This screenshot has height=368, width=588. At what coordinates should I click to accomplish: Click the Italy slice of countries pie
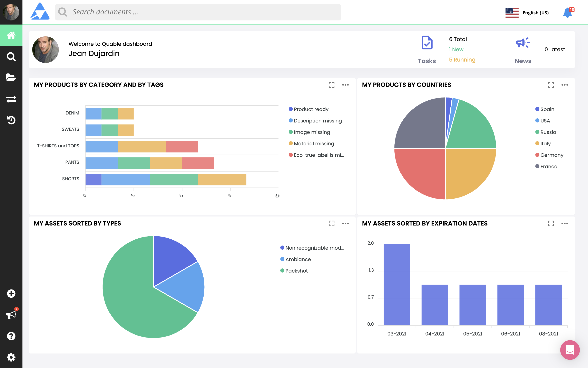pos(467,170)
